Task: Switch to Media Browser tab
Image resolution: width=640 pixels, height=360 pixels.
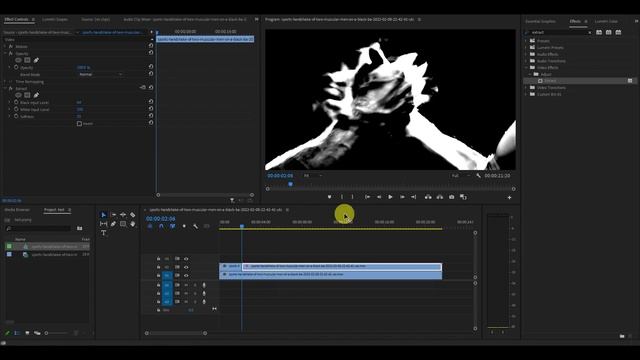Action: pos(17,210)
